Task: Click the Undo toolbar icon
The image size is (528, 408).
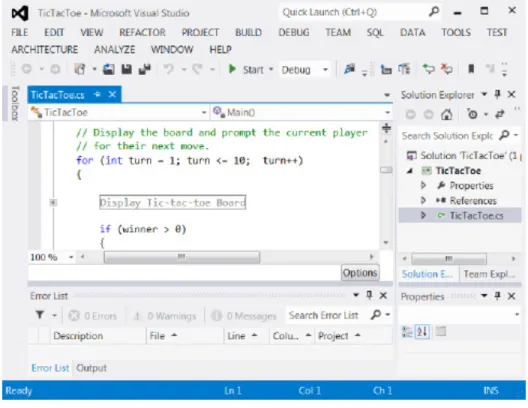Action: tap(168, 69)
